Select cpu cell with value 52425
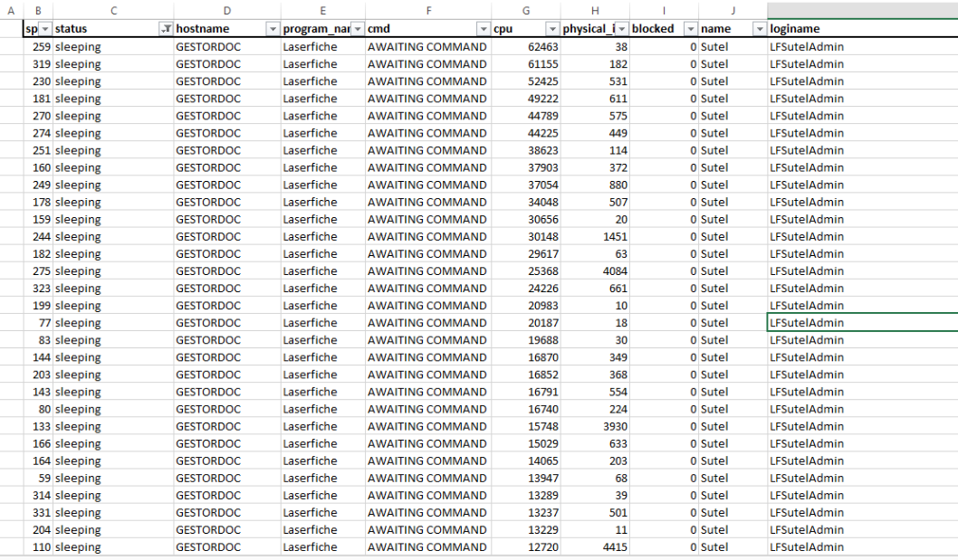Screen dimensions: 958x560 [x=526, y=81]
